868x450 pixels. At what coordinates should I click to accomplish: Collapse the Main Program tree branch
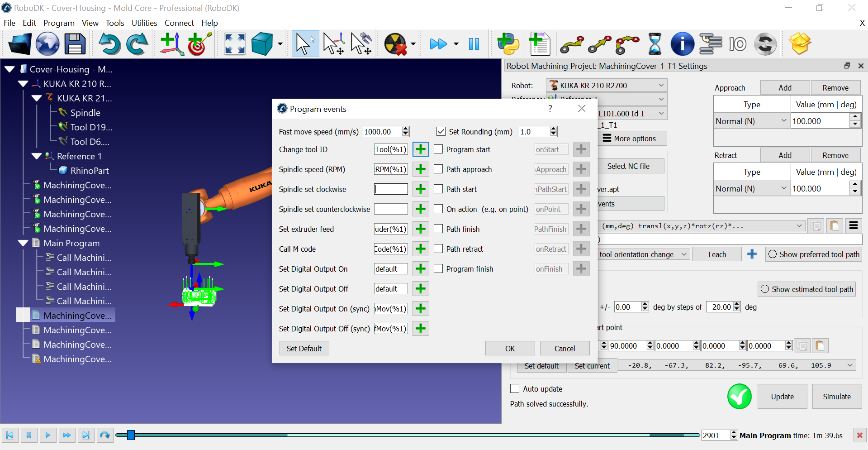tap(23, 243)
